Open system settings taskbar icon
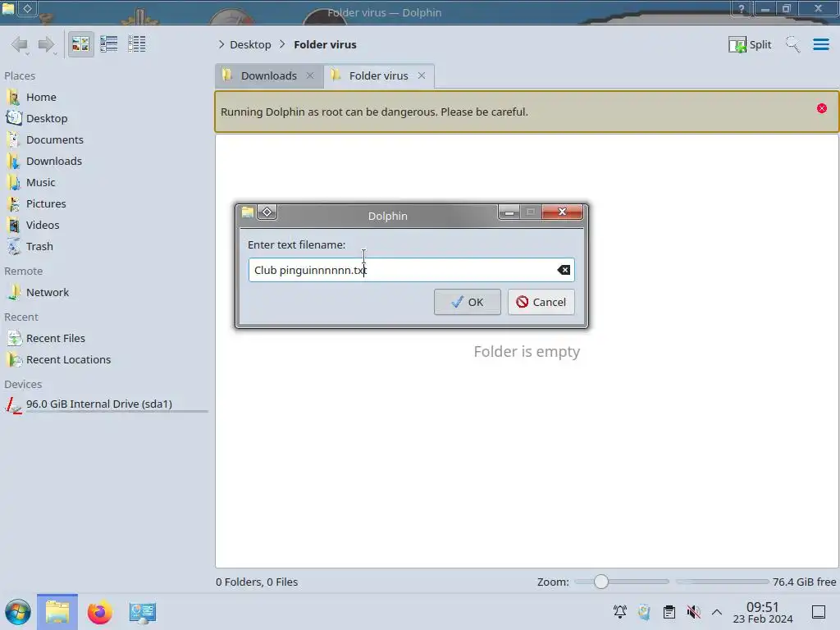840x630 pixels. point(143,612)
